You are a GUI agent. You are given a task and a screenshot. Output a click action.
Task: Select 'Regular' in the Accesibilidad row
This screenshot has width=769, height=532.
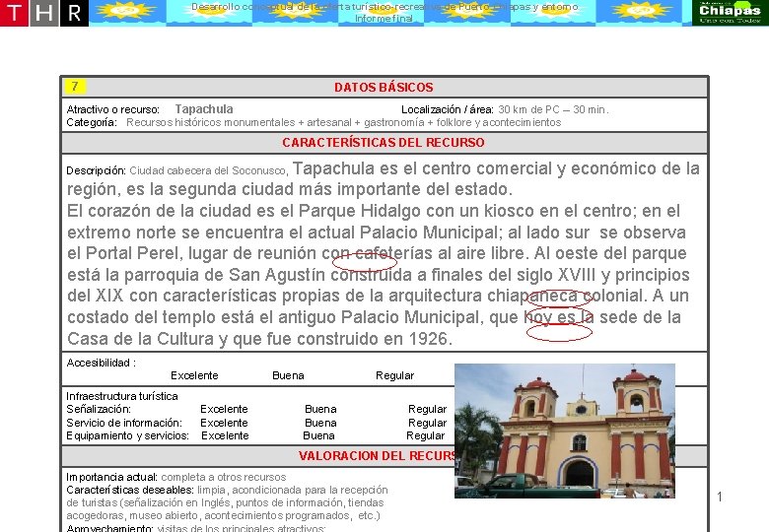click(x=394, y=375)
